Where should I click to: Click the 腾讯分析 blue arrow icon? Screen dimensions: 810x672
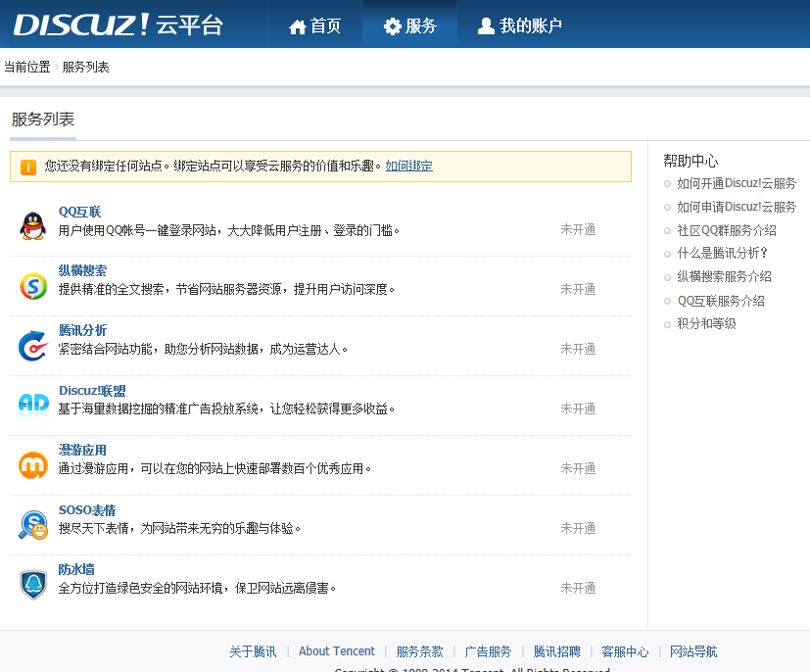pos(33,346)
